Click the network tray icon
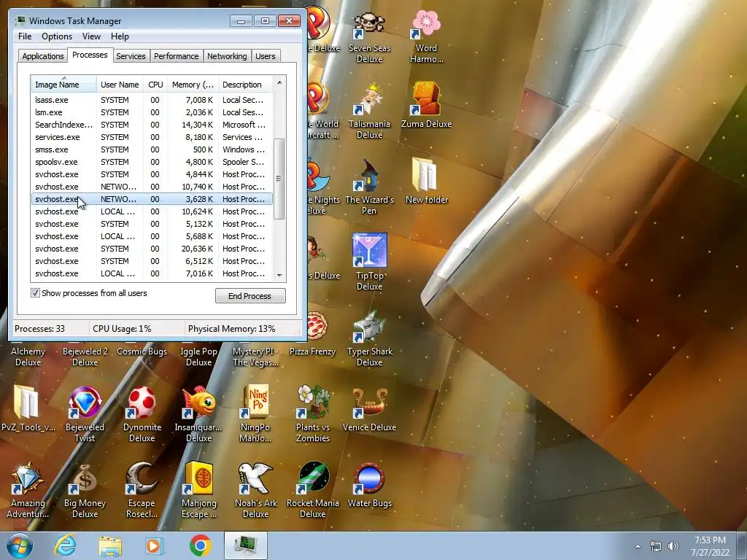Image resolution: width=747 pixels, height=560 pixels. pyautogui.click(x=656, y=546)
